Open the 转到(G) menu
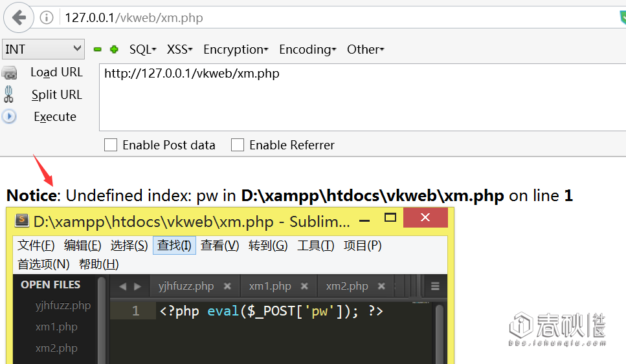This screenshot has height=364, width=626. click(268, 246)
